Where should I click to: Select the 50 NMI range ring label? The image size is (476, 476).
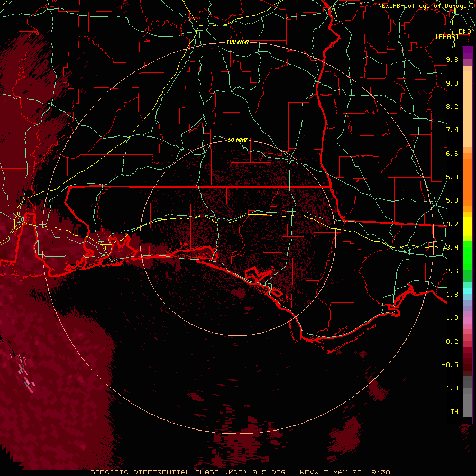237,140
